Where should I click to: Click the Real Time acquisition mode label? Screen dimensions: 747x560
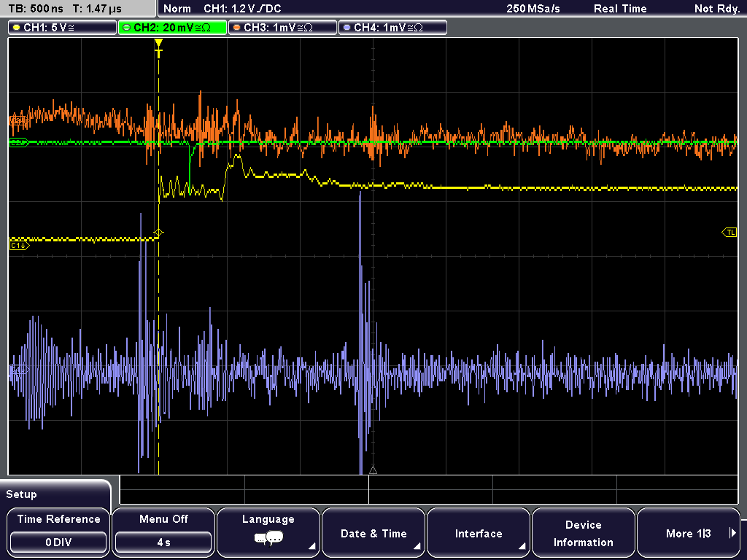click(620, 9)
